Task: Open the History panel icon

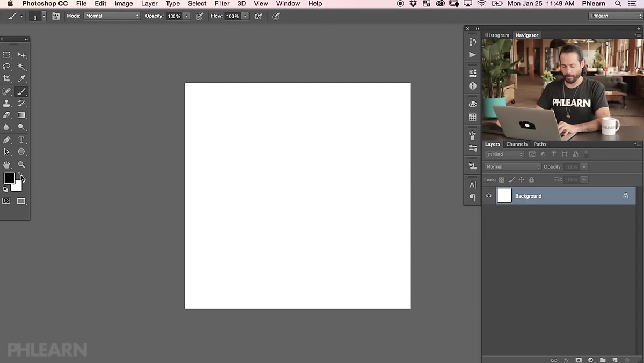Action: click(x=472, y=41)
